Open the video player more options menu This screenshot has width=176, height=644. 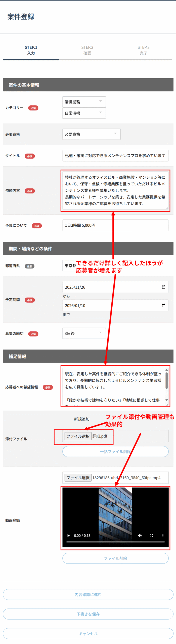click(163, 535)
